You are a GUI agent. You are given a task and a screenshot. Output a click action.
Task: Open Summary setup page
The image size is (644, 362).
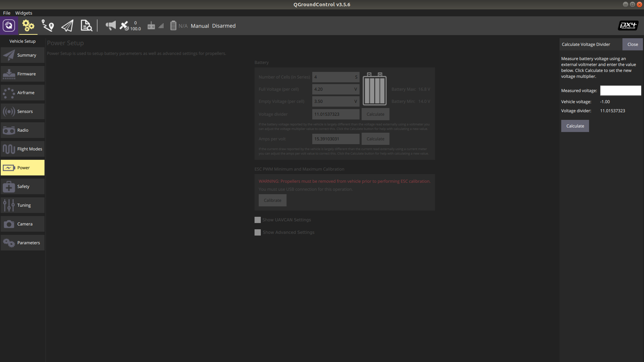[x=23, y=55]
